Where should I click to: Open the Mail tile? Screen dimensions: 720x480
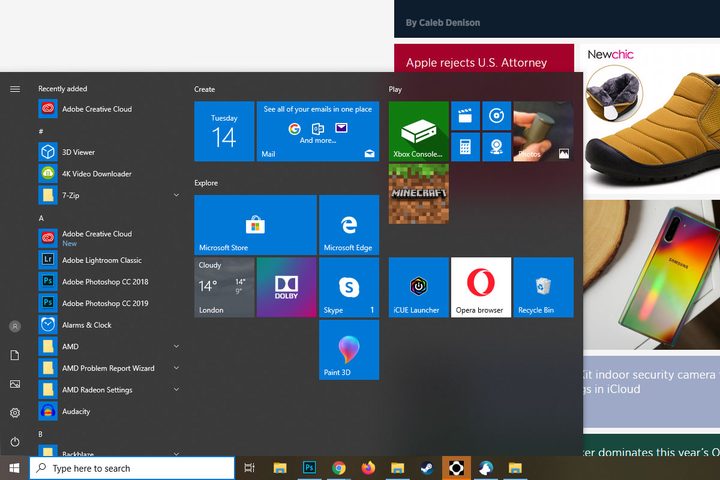pos(318,131)
